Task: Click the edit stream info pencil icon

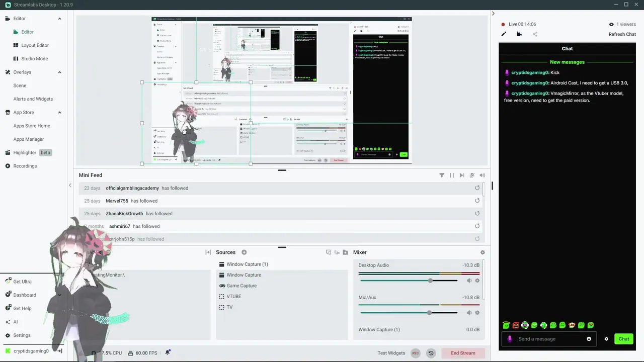Action: point(504,34)
